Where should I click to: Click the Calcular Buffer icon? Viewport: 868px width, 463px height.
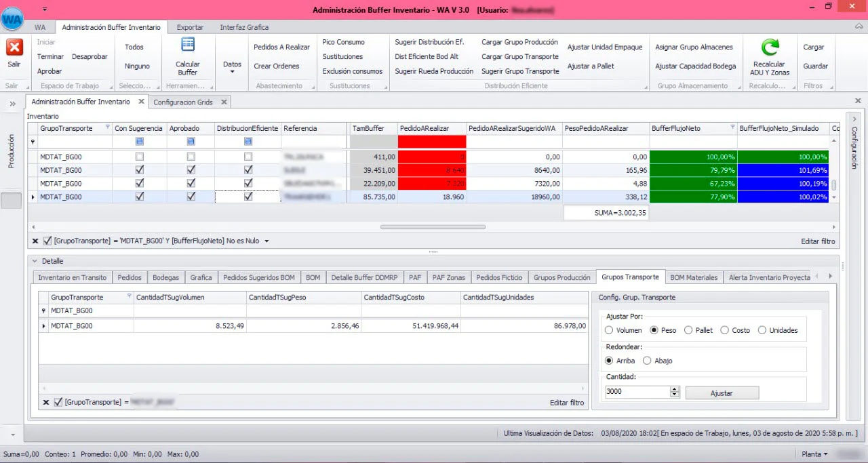coord(188,45)
